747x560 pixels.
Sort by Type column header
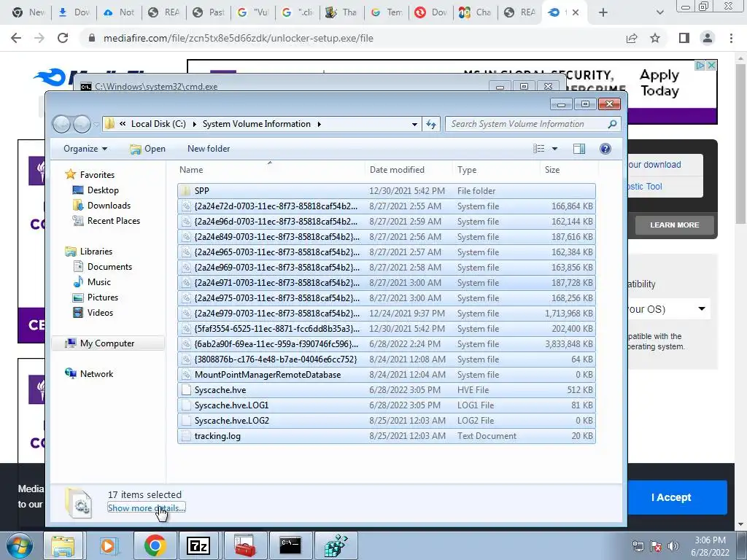pos(496,169)
